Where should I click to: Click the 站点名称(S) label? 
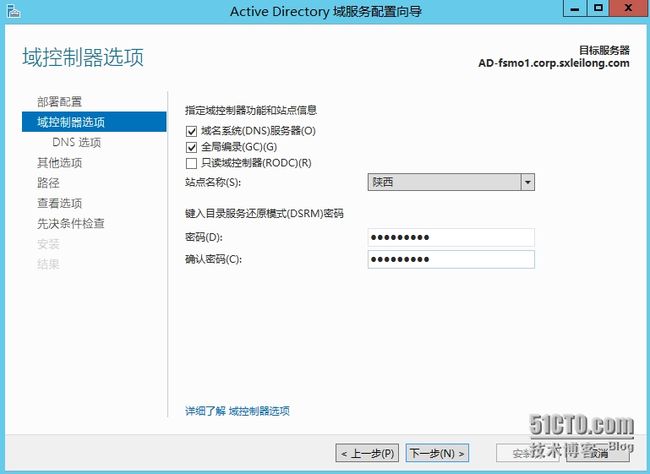213,182
